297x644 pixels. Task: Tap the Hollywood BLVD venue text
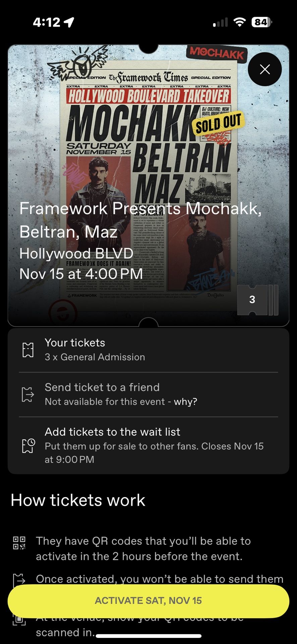coord(76,254)
